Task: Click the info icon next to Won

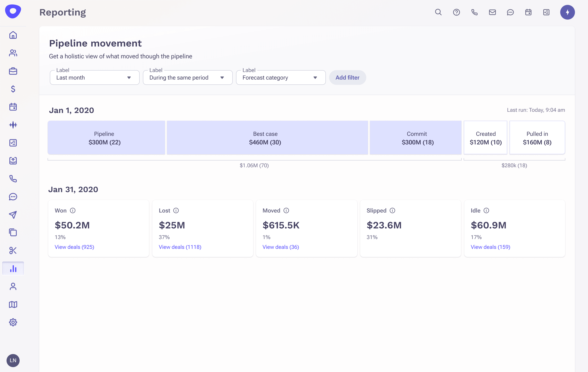Action: click(73, 210)
